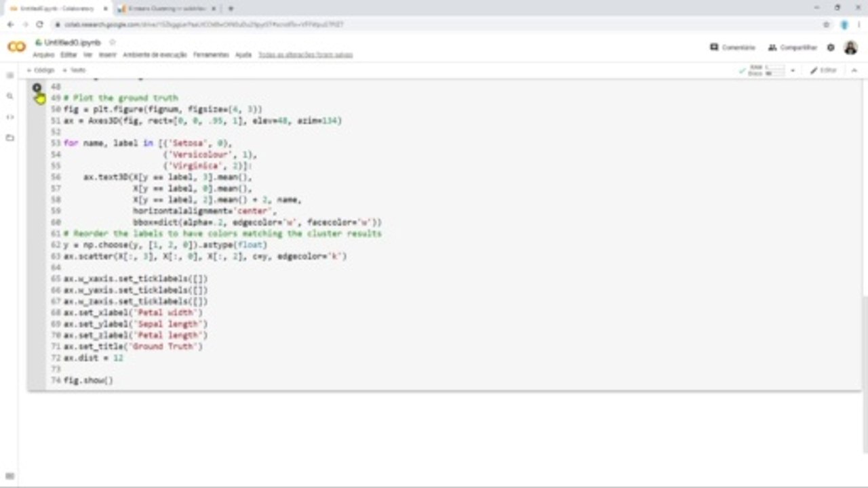The height and width of the screenshot is (488, 868).
Task: Open the Ambiente de execução menu
Action: pyautogui.click(x=155, y=55)
